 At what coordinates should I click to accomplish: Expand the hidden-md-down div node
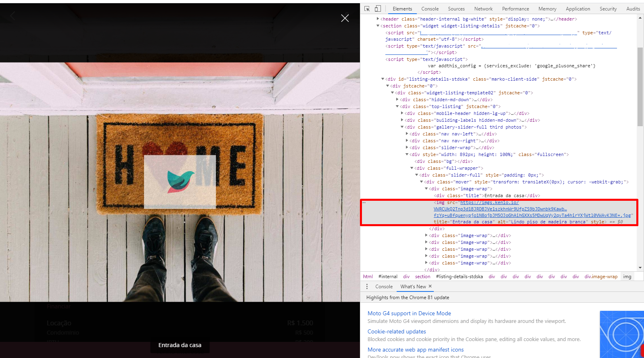click(397, 100)
